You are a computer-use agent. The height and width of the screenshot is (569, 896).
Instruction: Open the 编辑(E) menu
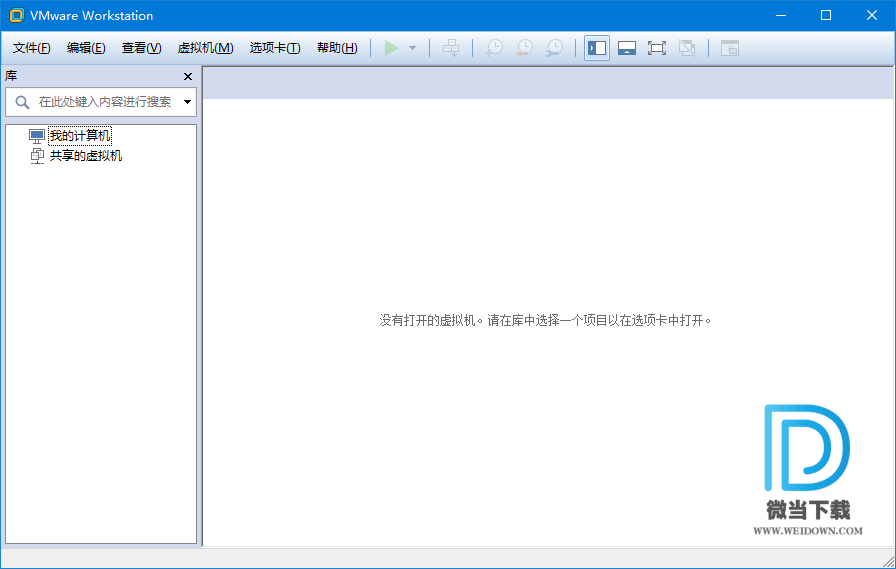[x=86, y=48]
